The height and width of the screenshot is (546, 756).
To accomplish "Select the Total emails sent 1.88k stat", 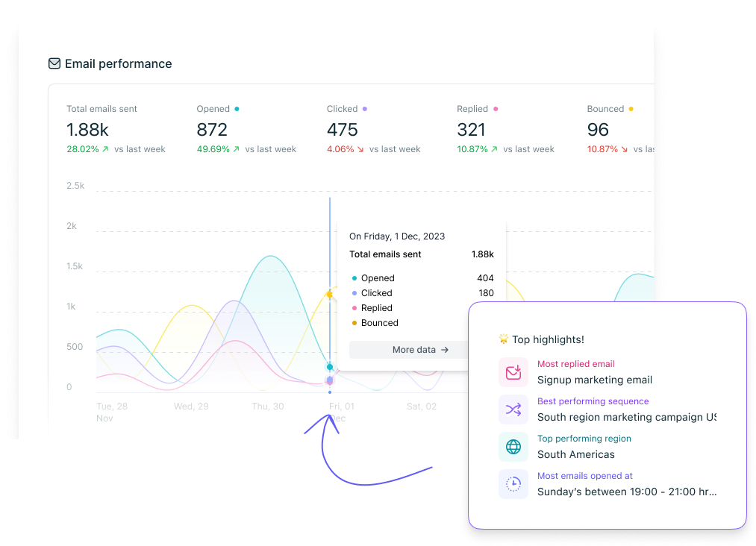I will tap(88, 130).
